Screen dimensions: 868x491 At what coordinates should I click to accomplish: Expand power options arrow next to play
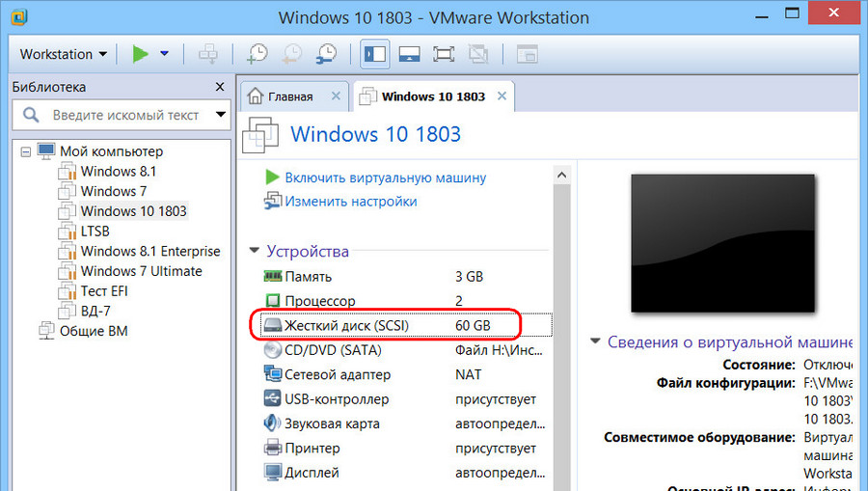tap(164, 54)
